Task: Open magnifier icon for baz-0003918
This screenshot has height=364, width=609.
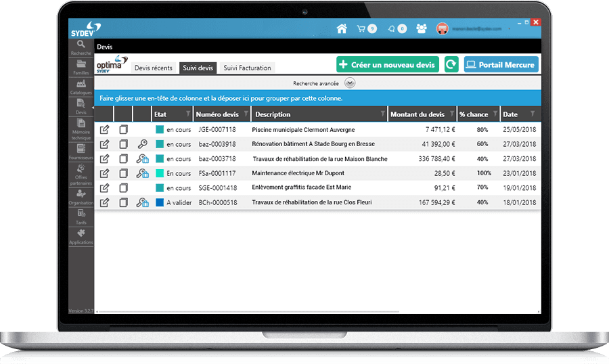Action: click(x=143, y=144)
